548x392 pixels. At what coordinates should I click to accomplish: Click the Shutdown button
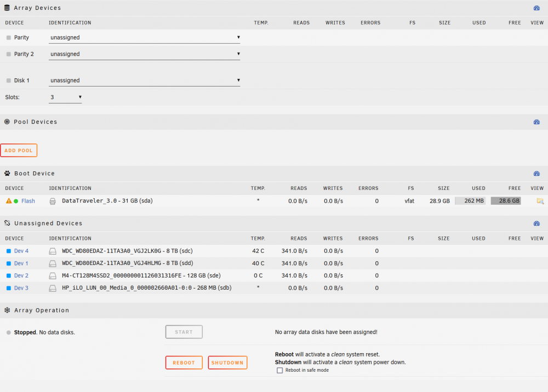coord(227,362)
